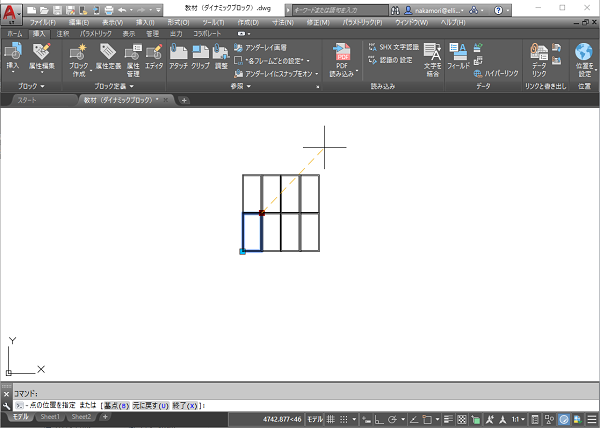This screenshot has width=600, height=428.
Task: Click SHX text recognition (SHX 文字認識)
Action: [x=393, y=47]
